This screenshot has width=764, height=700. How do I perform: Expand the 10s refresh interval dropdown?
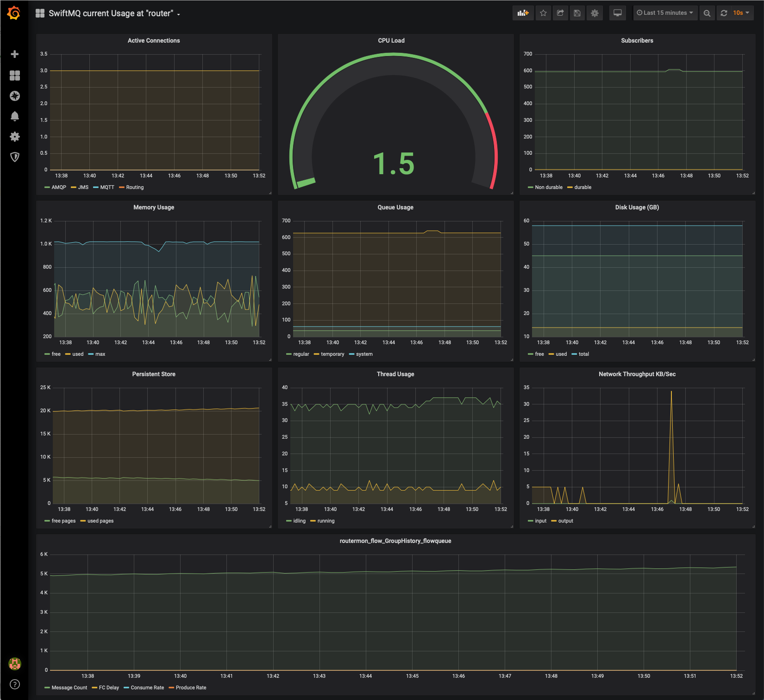(x=741, y=13)
